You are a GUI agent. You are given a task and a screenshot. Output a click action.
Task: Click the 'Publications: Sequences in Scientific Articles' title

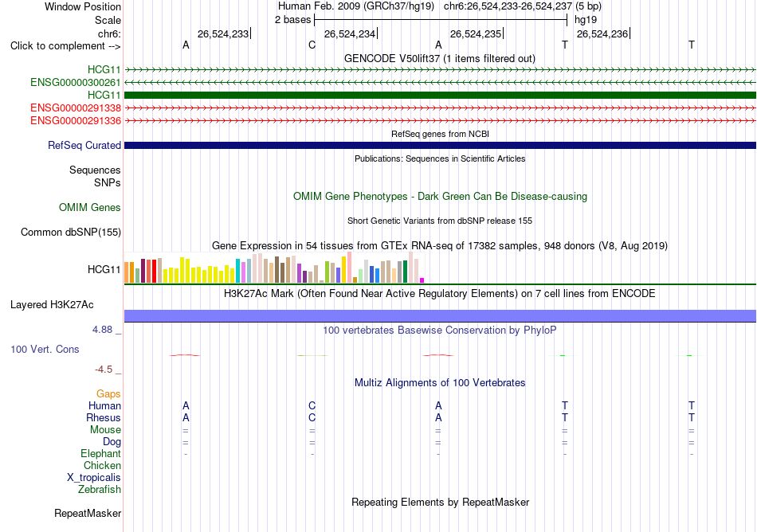[440, 158]
